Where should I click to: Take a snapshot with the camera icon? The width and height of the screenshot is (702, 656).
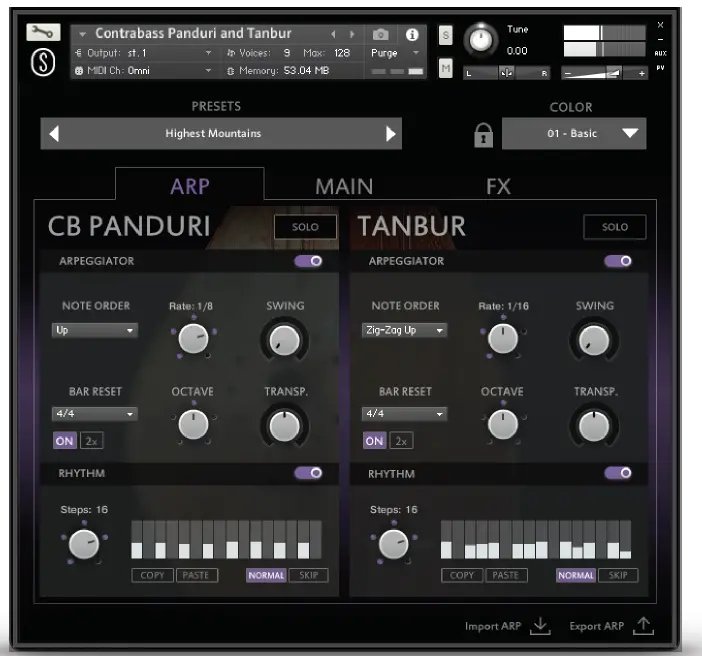tap(381, 34)
